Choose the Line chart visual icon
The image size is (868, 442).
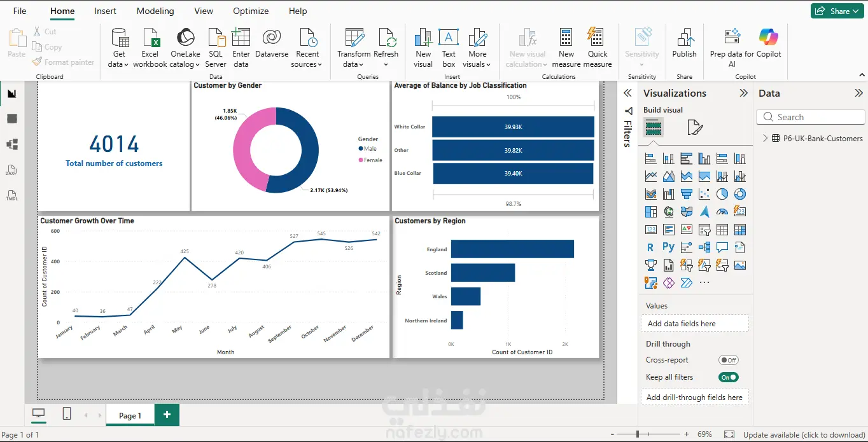[650, 176]
